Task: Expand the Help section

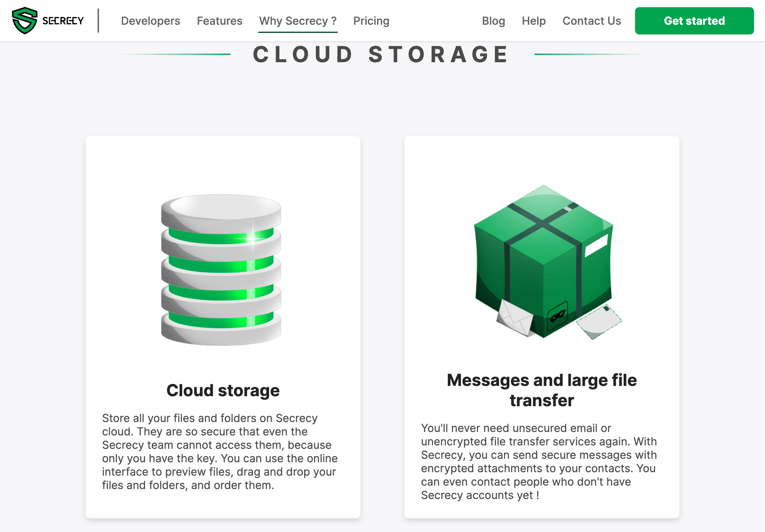Action: point(533,20)
